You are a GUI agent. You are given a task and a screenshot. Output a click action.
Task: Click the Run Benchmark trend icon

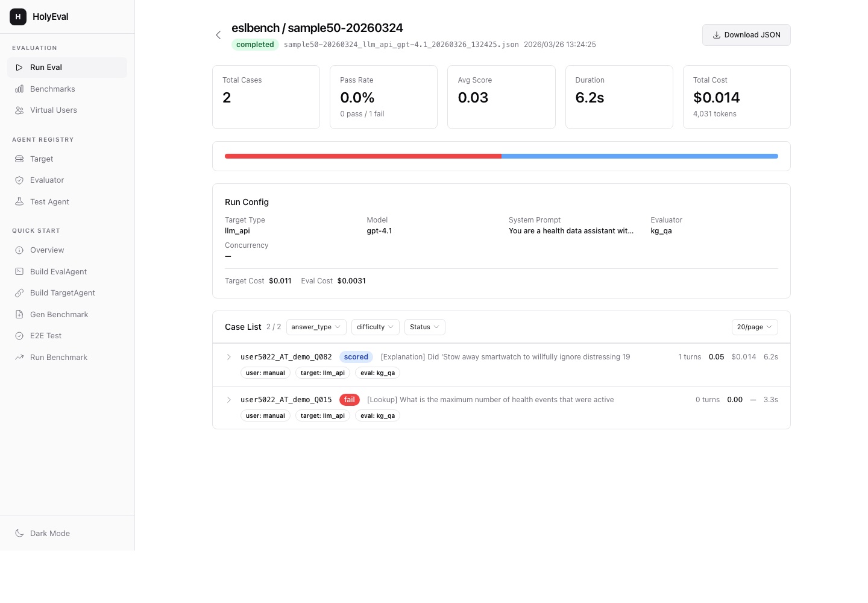click(19, 358)
